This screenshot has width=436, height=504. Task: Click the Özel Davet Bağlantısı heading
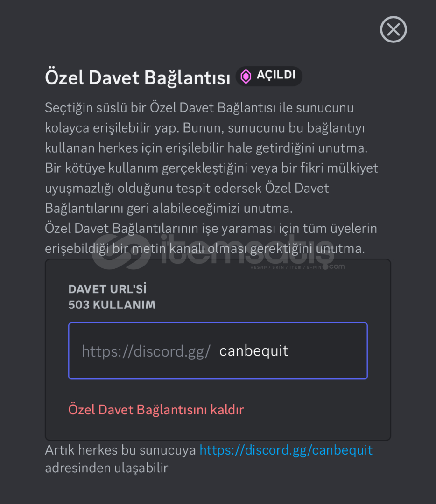coord(137,77)
